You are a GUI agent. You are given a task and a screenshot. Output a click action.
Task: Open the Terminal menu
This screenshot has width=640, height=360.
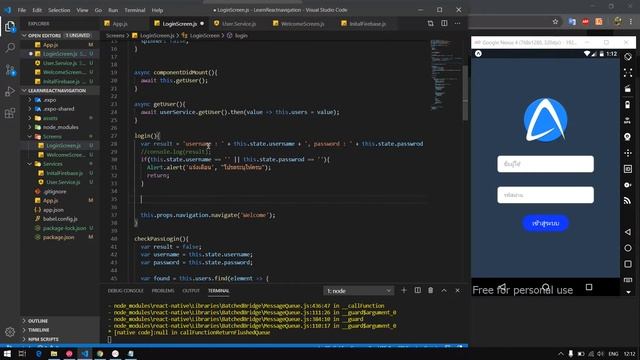(135, 10)
